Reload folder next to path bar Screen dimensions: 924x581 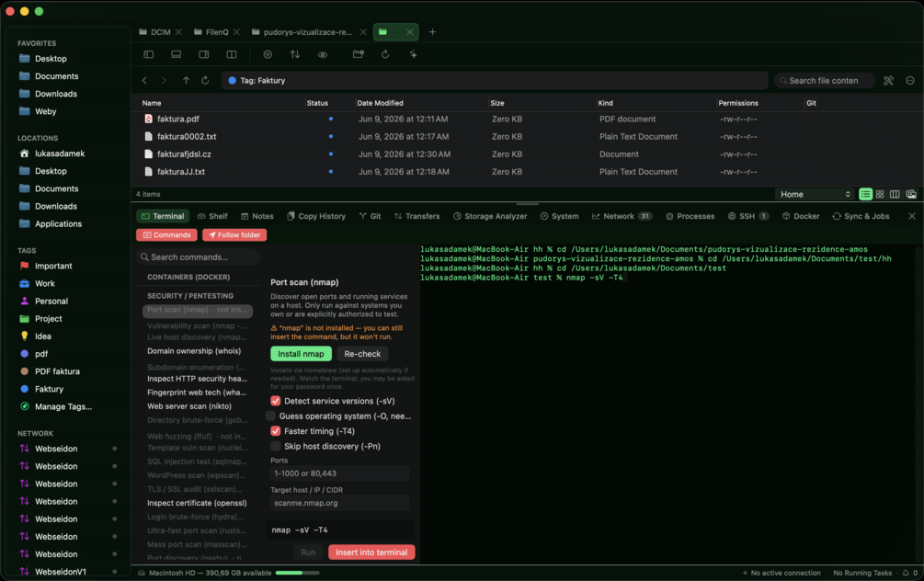(x=205, y=80)
